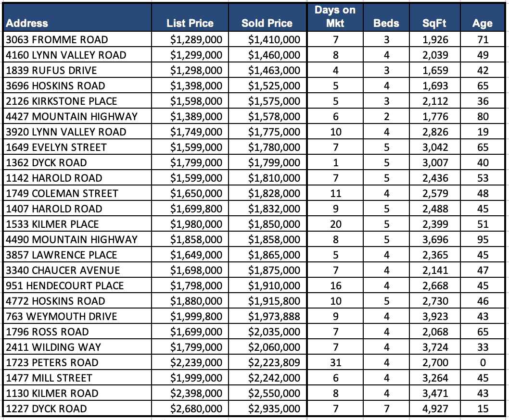Select the List Price column header
This screenshot has width=509, height=420.
[190, 23]
